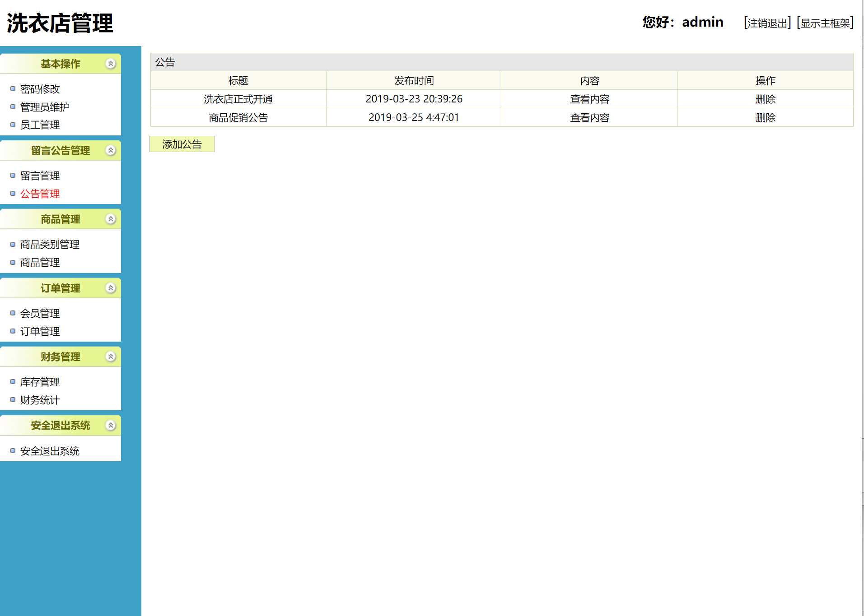
Task: Select the 财务统计 sidebar item
Action: click(x=39, y=399)
